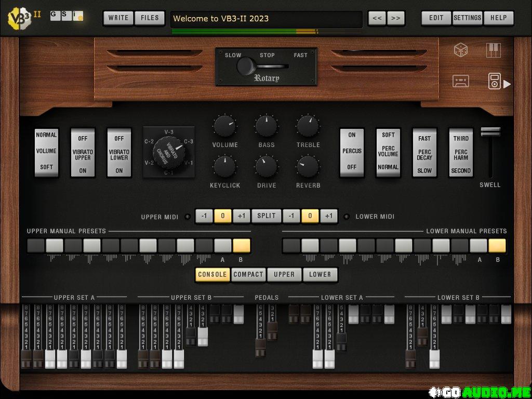Click the VOLUME knob
Image resolution: width=532 pixels, height=399 pixels.
tap(224, 126)
